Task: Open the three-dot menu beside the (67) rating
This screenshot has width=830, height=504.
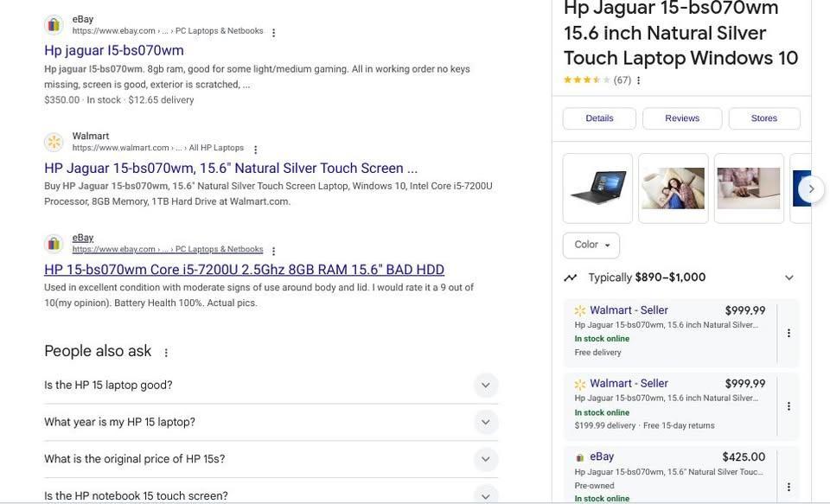Action: pyautogui.click(x=638, y=80)
